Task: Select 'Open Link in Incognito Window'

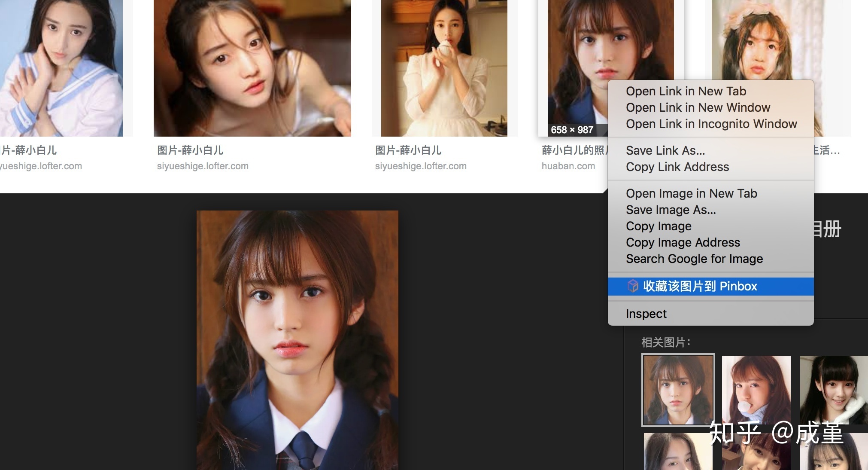Action: click(711, 124)
